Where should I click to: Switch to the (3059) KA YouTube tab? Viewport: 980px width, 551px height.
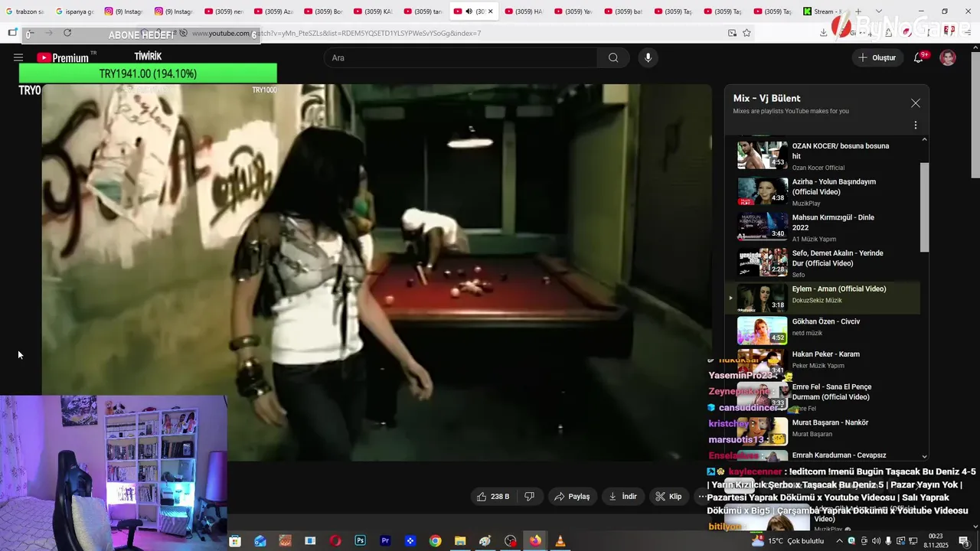[x=373, y=11]
